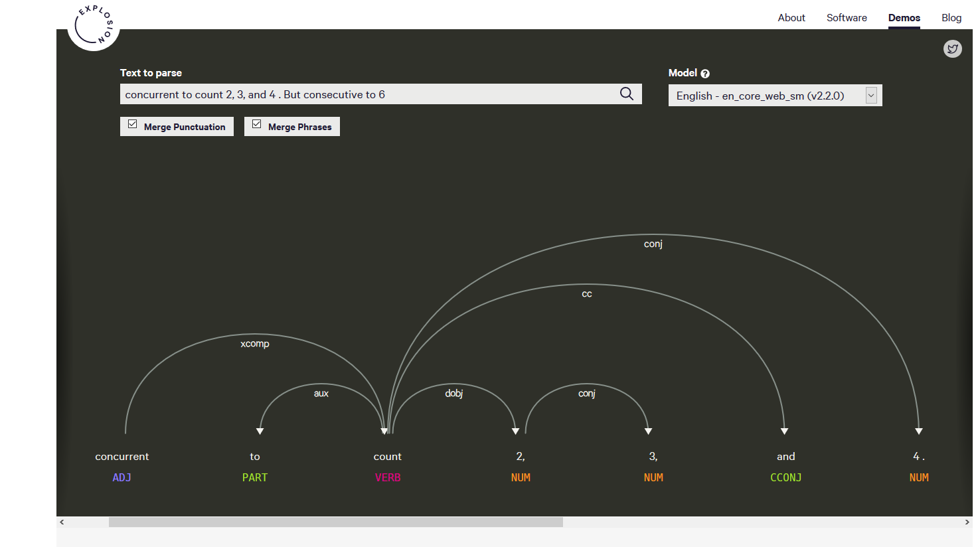This screenshot has height=547, width=980.
Task: Click the horizontal scrollbar thumb
Action: tap(336, 522)
